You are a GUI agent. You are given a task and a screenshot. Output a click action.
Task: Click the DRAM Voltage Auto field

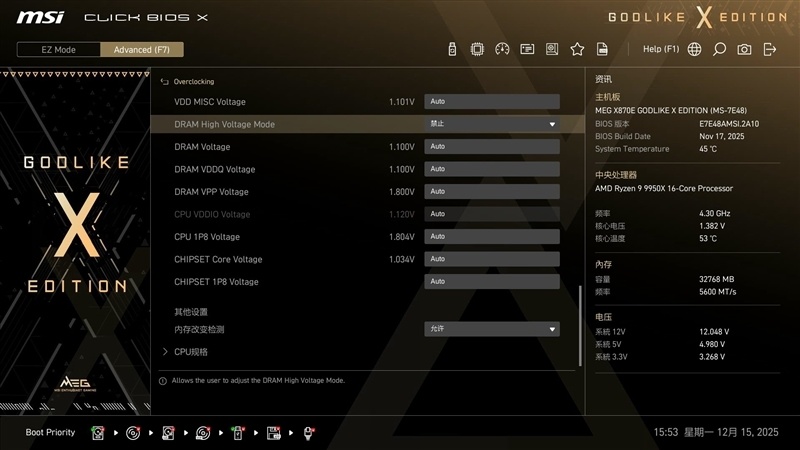[492, 146]
